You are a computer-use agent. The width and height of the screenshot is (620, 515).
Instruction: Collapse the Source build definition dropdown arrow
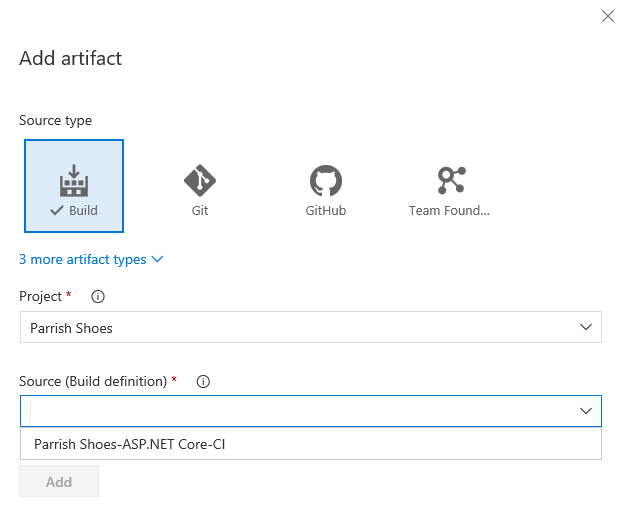tap(586, 411)
